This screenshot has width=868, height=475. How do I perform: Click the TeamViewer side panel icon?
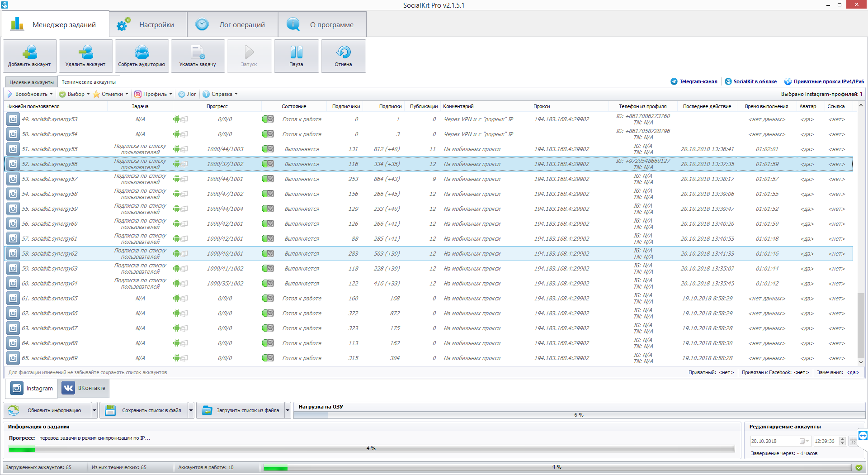863,436
